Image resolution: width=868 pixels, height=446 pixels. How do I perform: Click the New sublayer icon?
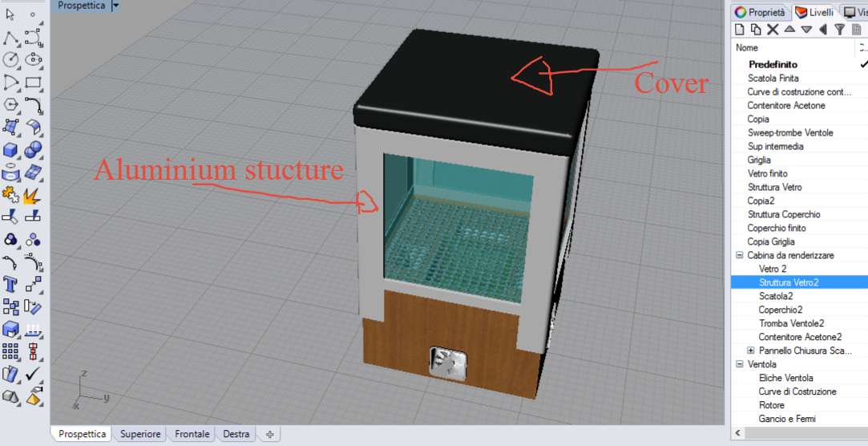pos(756,30)
